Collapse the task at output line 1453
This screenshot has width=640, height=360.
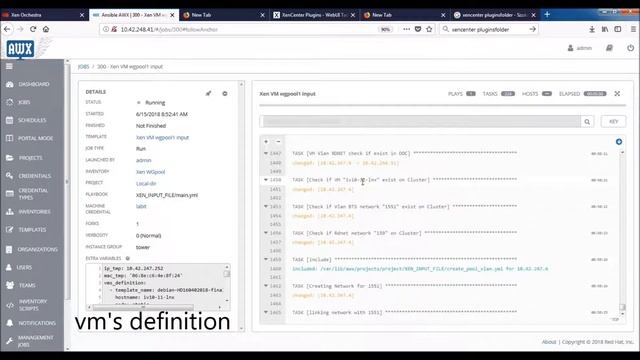[266, 206]
